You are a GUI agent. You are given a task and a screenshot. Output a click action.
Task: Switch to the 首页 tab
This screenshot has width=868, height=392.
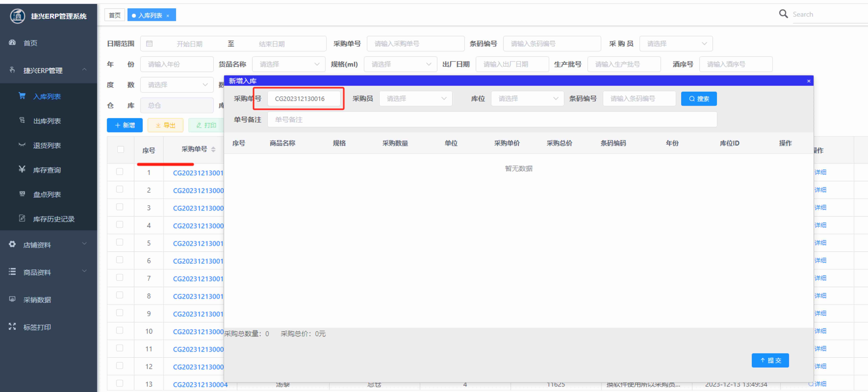coord(115,15)
